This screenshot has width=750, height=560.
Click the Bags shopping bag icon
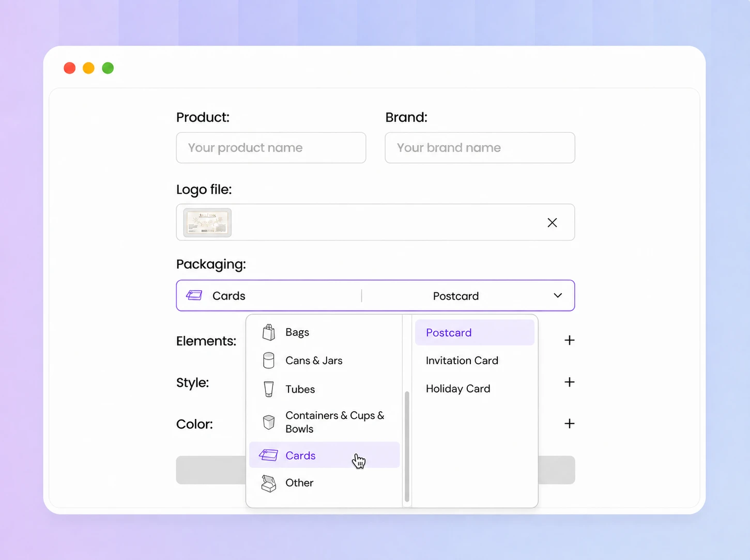point(269,332)
